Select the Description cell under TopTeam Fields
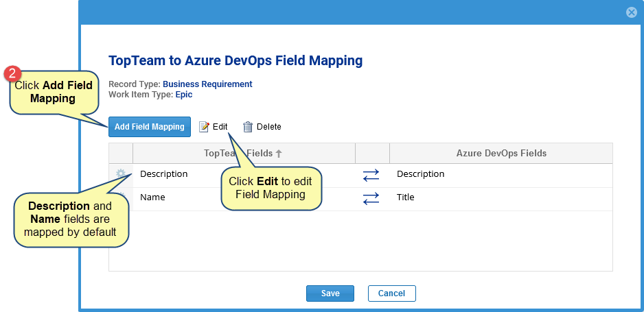This screenshot has width=644, height=312. (x=244, y=174)
